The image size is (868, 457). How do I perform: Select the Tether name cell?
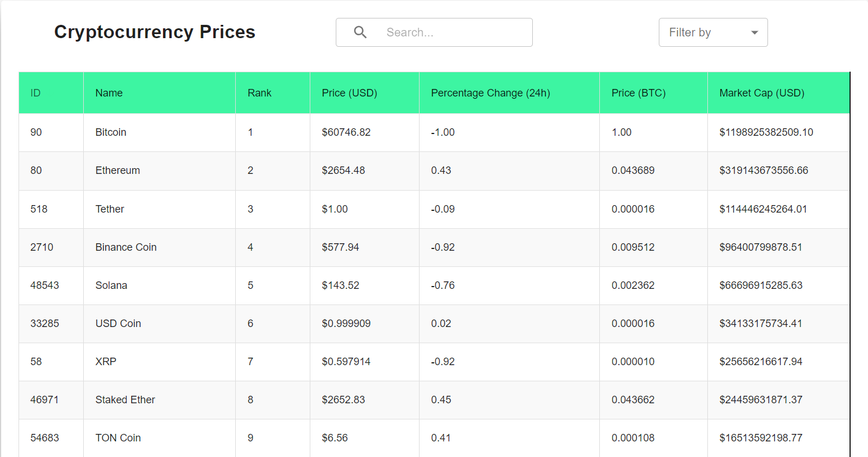coord(159,209)
